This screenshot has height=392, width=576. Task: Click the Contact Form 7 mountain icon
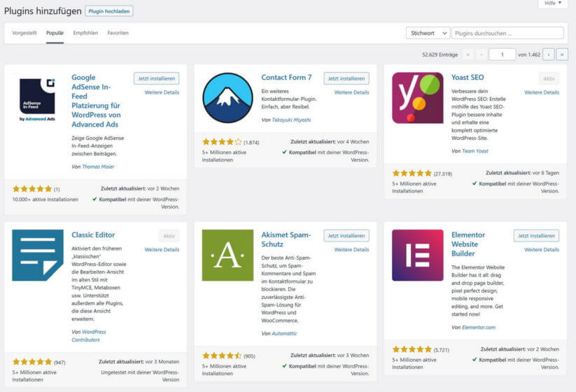click(227, 98)
